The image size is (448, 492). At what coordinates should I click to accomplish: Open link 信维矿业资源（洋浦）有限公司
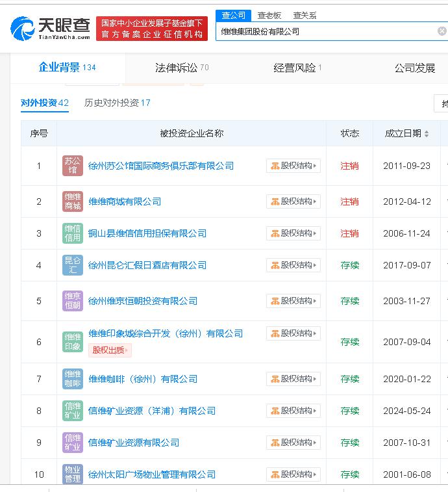152,411
